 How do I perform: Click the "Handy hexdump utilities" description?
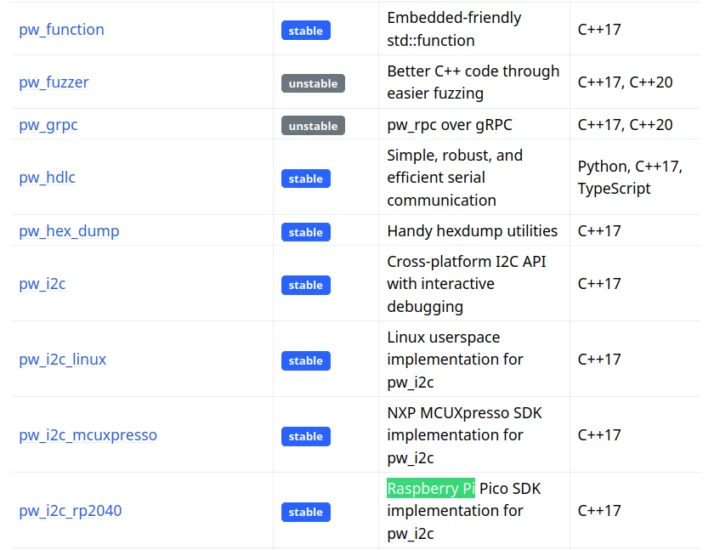472,231
